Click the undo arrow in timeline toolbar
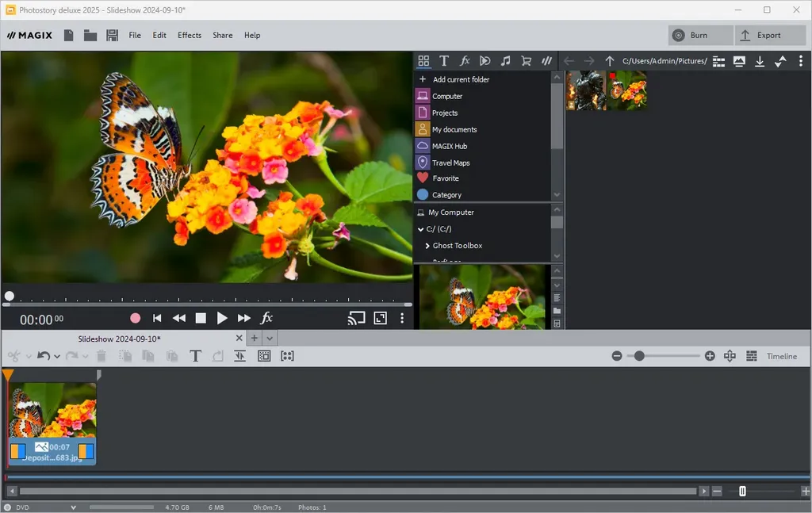The image size is (812, 513). pos(44,356)
